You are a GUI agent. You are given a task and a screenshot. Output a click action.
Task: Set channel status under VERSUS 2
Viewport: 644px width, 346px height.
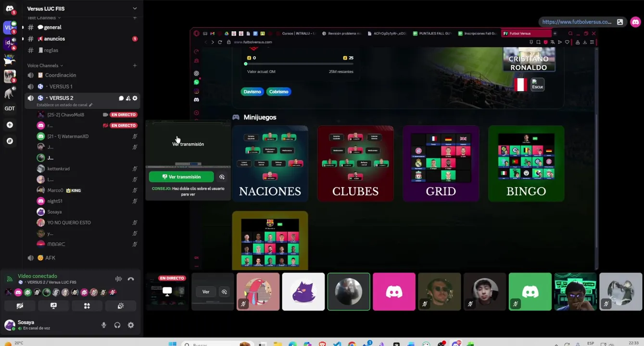[64, 105]
